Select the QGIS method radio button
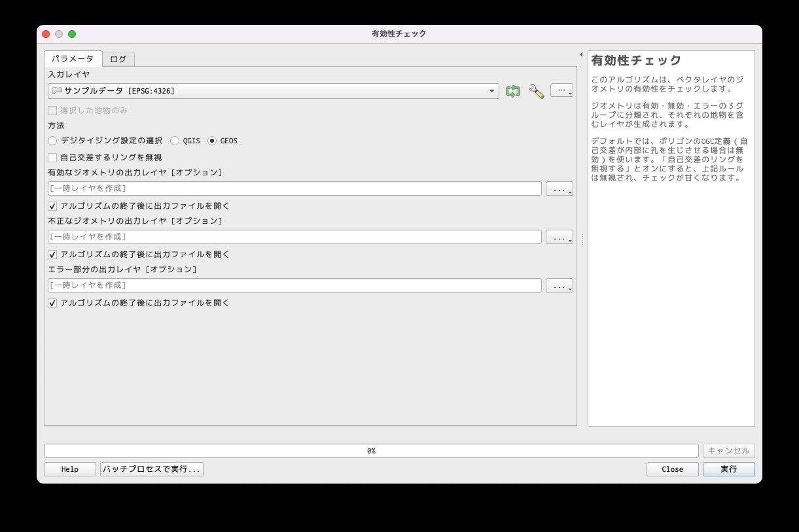The height and width of the screenshot is (532, 799). (x=175, y=141)
